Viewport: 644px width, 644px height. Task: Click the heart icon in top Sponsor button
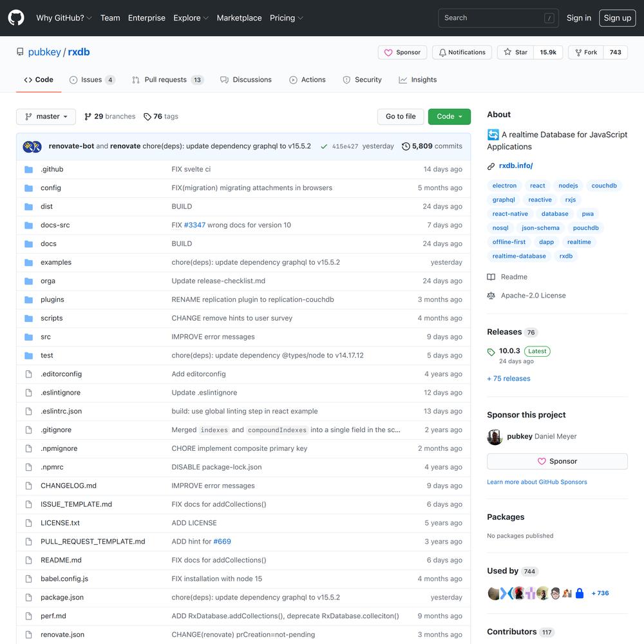pos(388,53)
